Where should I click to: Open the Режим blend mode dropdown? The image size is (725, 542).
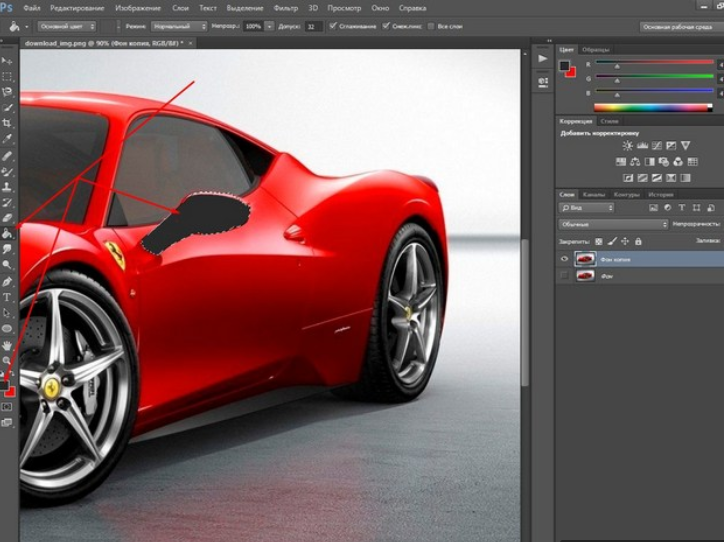pos(180,26)
